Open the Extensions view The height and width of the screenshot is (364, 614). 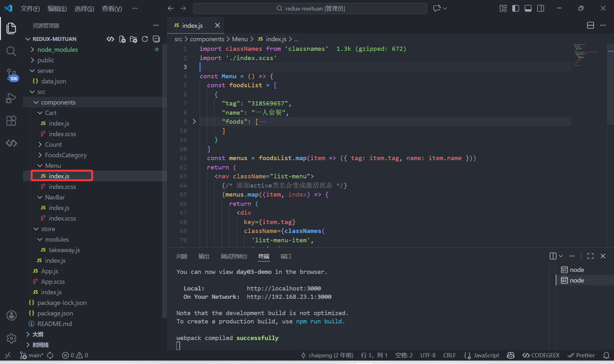pyautogui.click(x=11, y=120)
